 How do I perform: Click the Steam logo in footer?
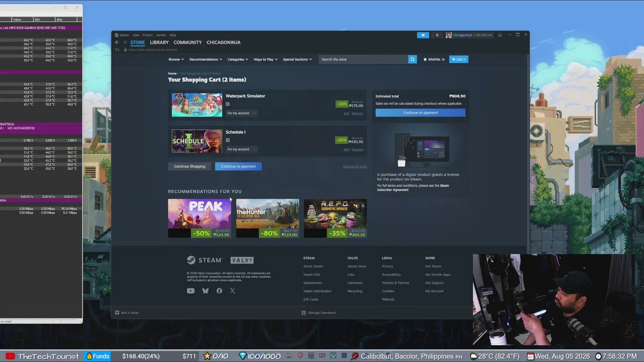(204, 260)
